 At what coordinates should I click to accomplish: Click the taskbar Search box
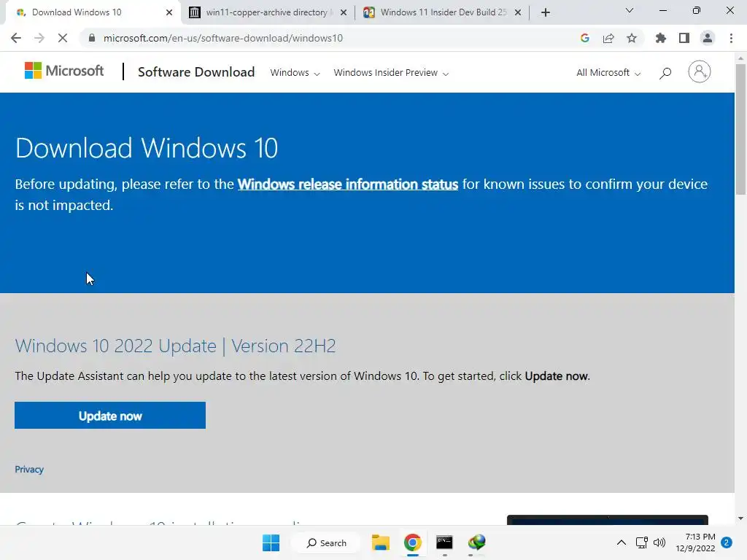(327, 542)
